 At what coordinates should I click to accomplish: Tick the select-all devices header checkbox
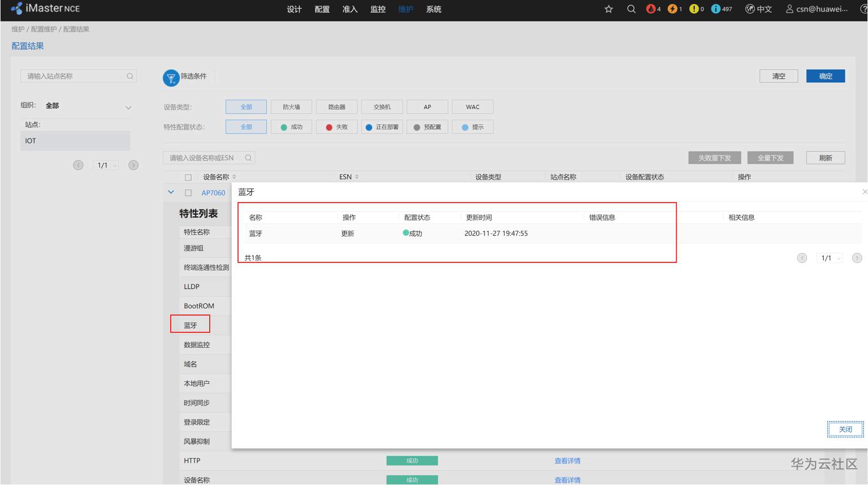point(188,177)
